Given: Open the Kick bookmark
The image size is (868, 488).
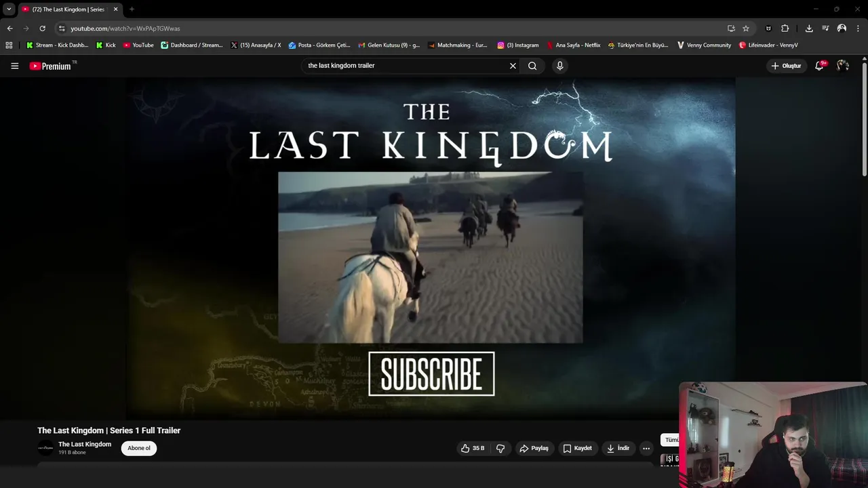Looking at the screenshot, I should 106,45.
